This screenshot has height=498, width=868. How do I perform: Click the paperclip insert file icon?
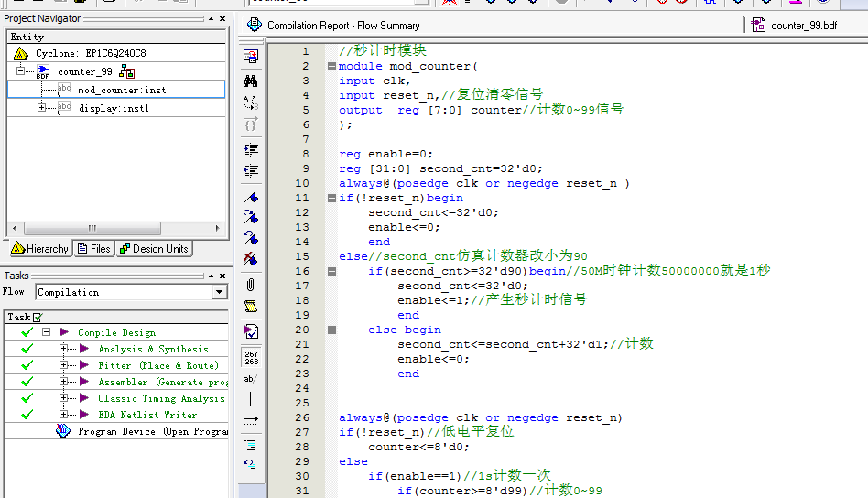pos(250,285)
